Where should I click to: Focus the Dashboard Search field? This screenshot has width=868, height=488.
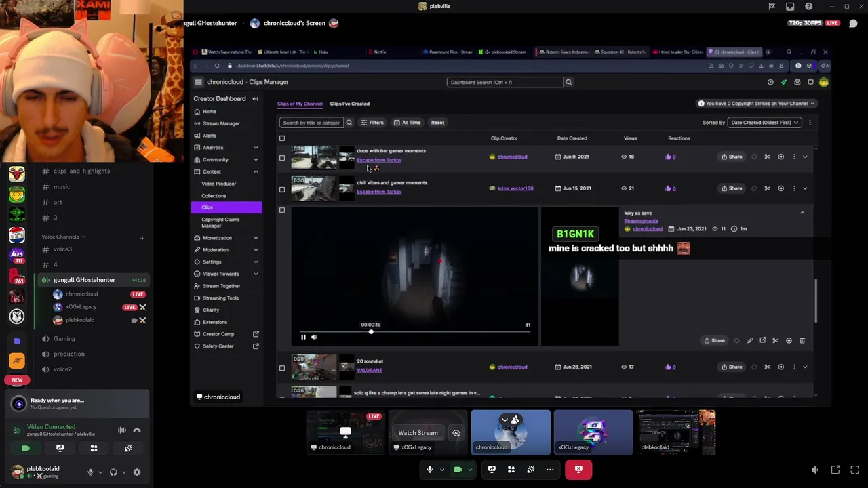[505, 82]
